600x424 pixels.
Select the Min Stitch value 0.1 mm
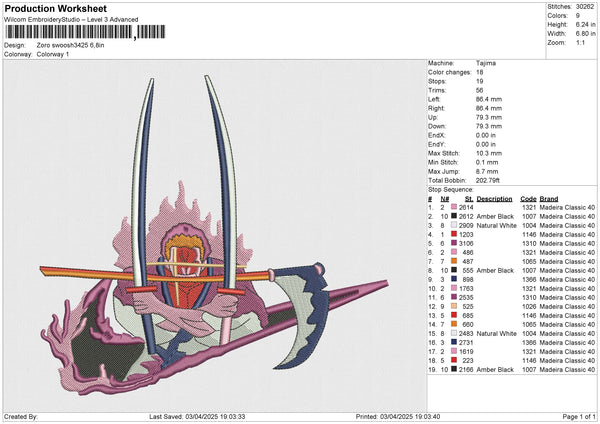pos(487,162)
